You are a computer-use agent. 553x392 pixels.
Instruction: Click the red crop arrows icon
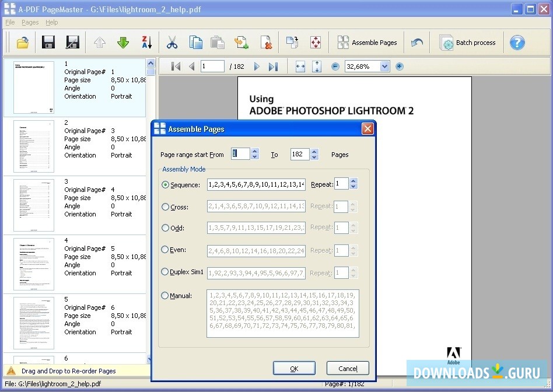(316, 43)
